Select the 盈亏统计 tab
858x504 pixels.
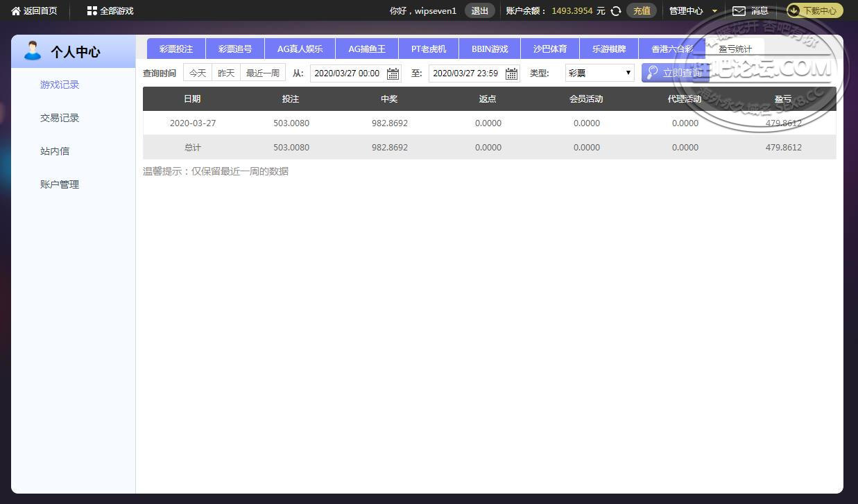735,49
